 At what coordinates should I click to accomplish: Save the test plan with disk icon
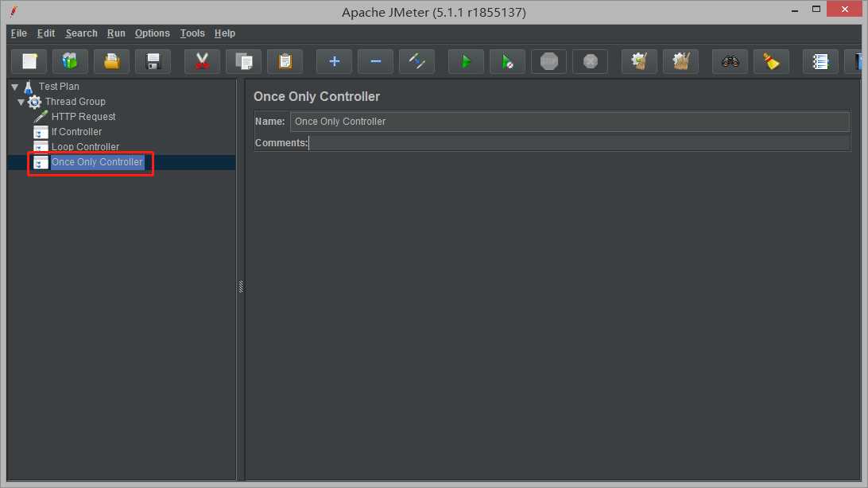pos(153,61)
